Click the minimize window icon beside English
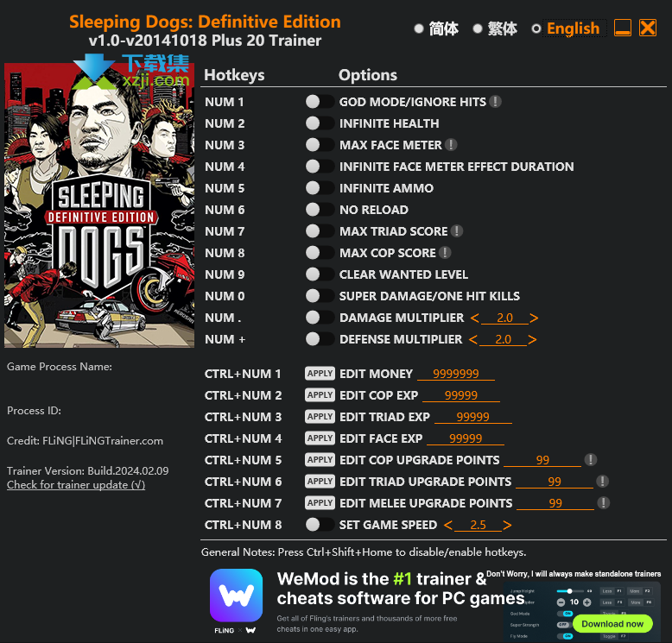This screenshot has width=672, height=643. (622, 28)
